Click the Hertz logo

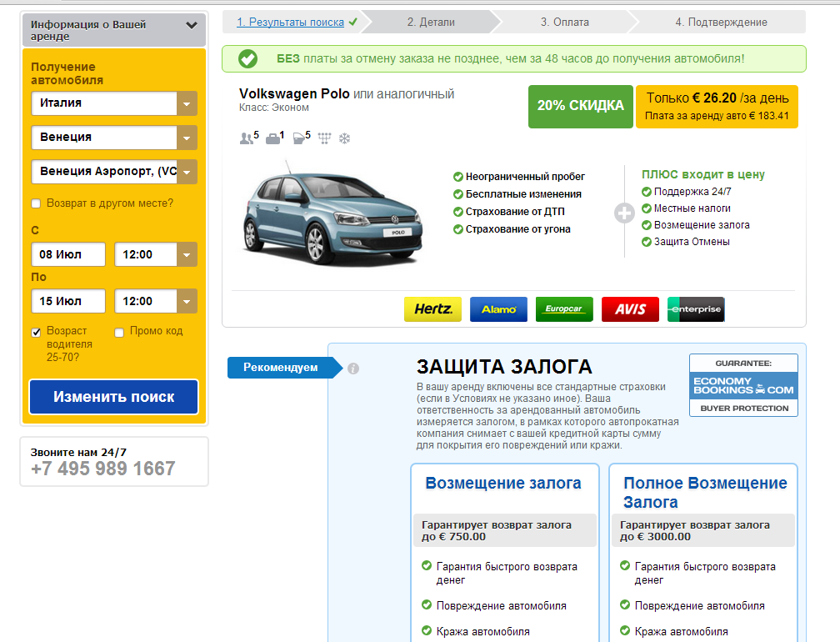[432, 309]
